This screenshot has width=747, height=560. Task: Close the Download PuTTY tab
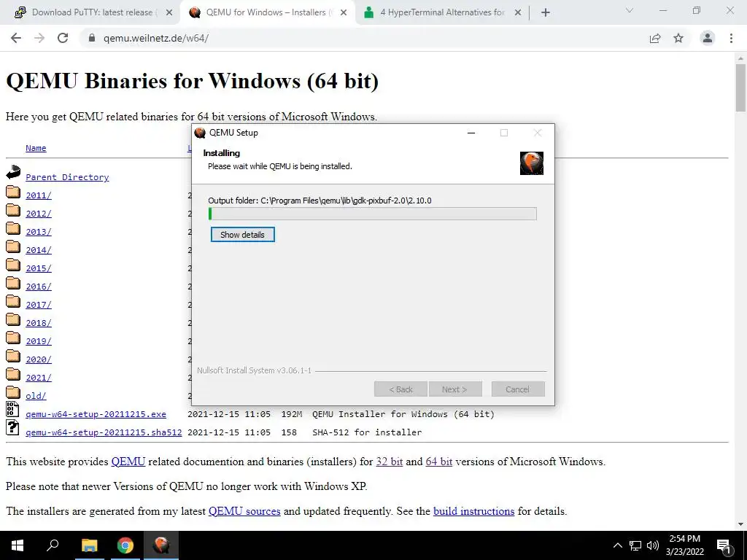pos(169,12)
